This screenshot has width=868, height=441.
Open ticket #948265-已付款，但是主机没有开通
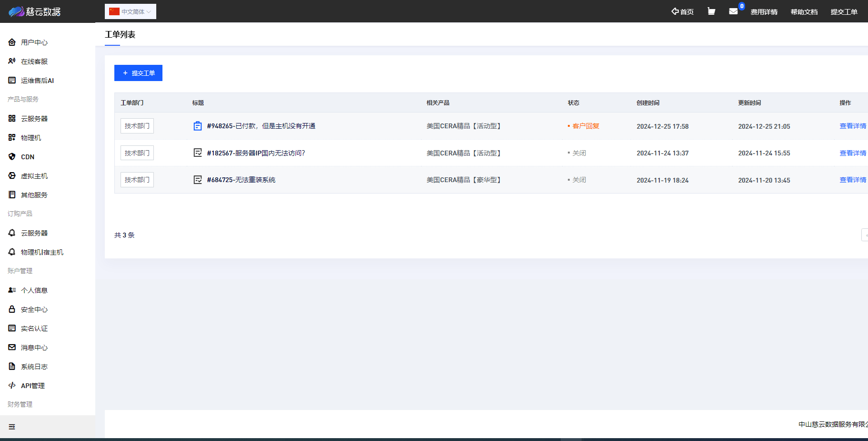(x=261, y=126)
